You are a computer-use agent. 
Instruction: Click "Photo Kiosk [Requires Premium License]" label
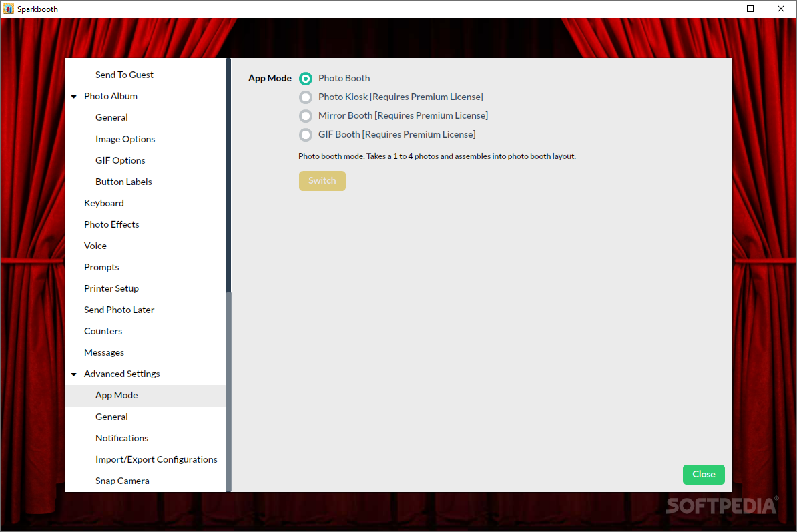[x=401, y=97]
